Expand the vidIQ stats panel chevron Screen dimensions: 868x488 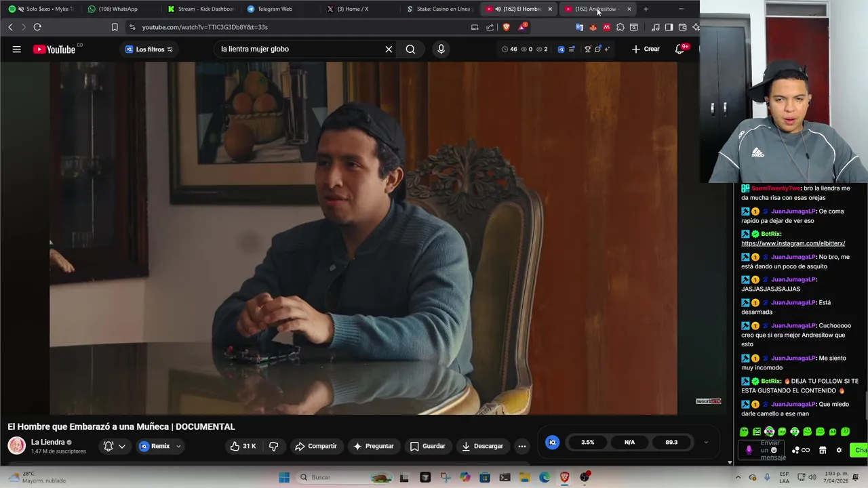click(x=706, y=442)
